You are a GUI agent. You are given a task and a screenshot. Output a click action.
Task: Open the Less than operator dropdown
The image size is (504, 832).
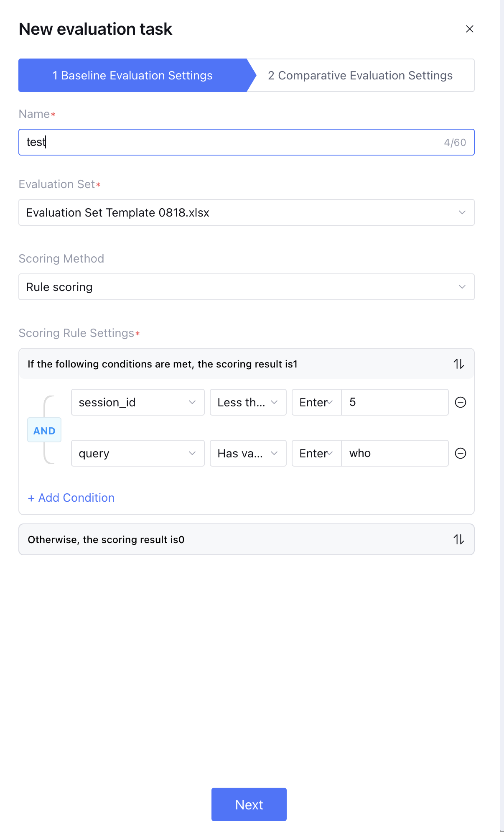pos(248,402)
